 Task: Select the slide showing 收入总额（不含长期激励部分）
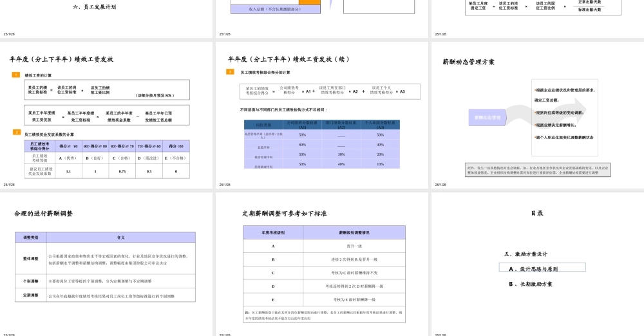point(322,19)
